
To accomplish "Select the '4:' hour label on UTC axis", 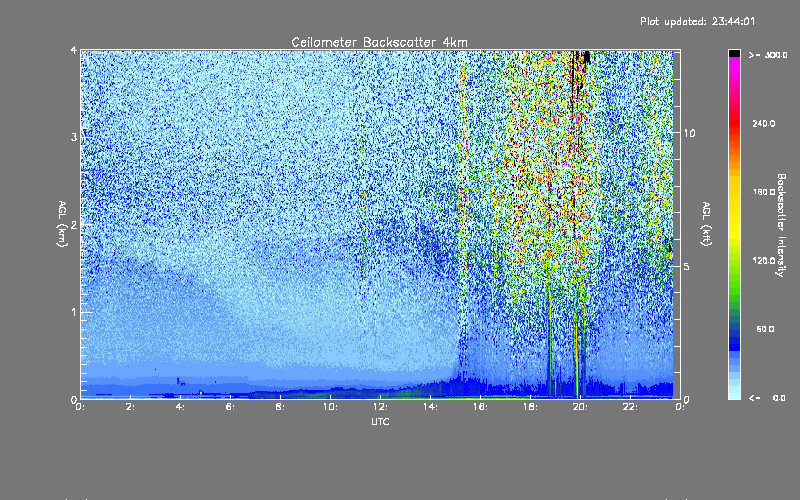I will 181,407.
